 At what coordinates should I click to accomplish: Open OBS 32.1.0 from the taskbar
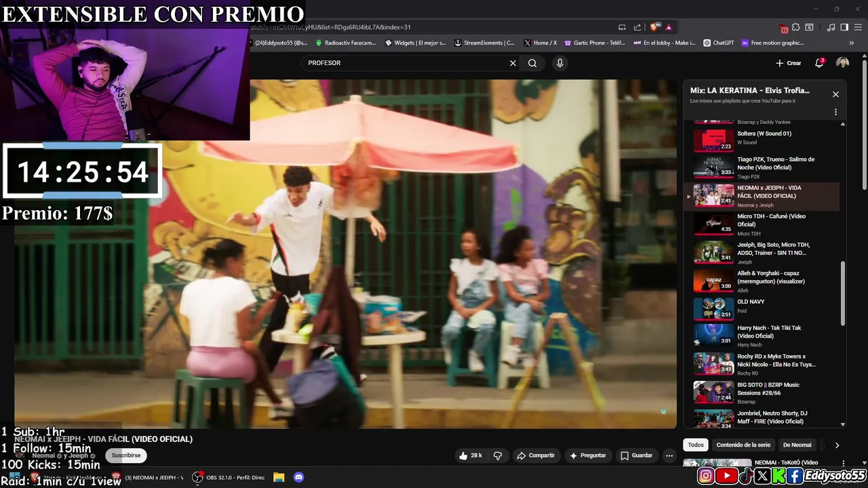pyautogui.click(x=229, y=477)
